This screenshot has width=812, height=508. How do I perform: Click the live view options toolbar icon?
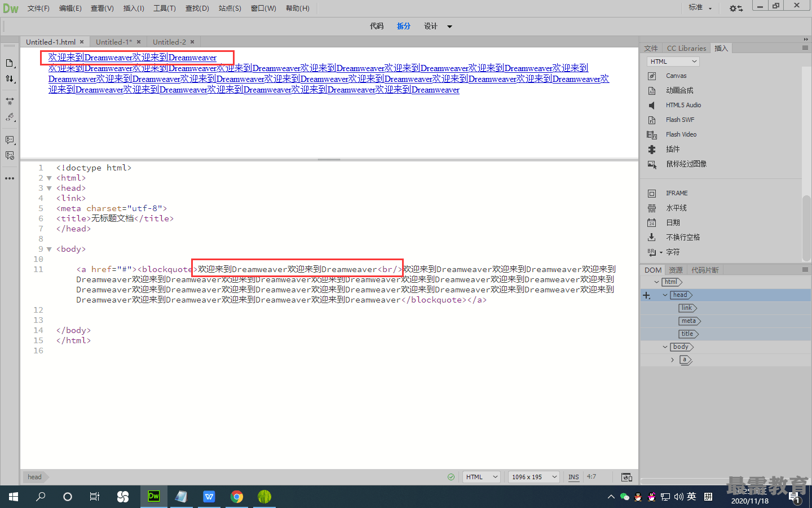click(10, 101)
